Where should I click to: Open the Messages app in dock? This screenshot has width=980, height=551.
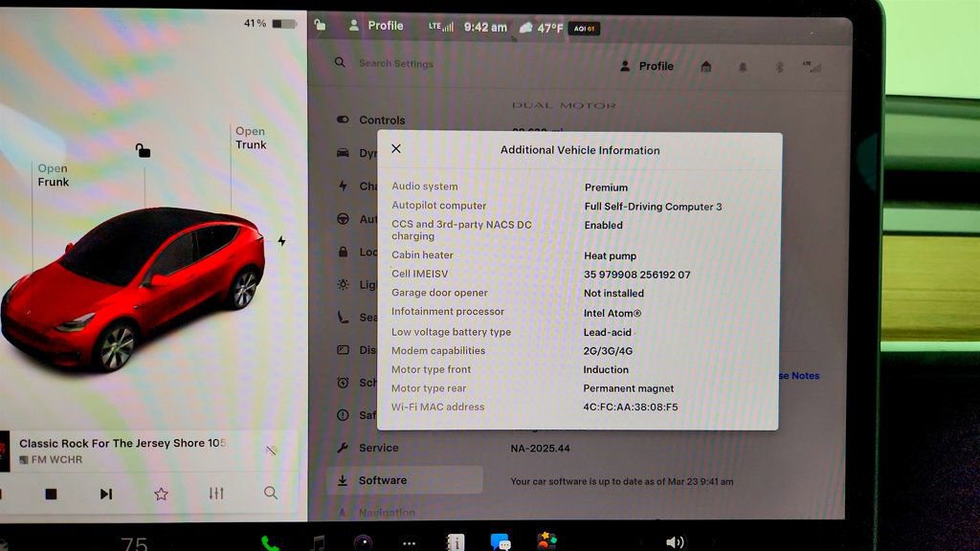(501, 541)
